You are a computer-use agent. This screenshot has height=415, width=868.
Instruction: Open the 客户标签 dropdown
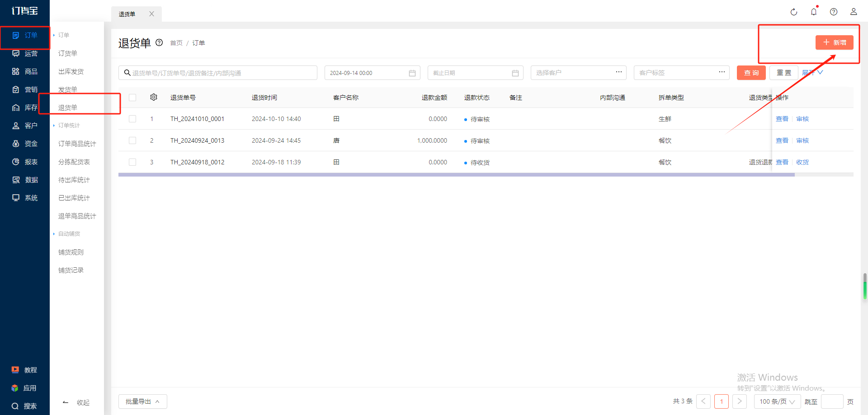click(682, 73)
